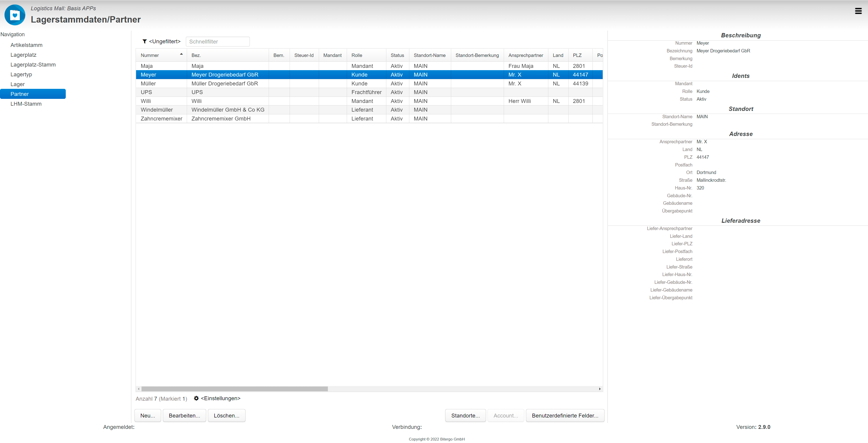Sort by the Bem. column header
868x443 pixels.
[x=279, y=55]
